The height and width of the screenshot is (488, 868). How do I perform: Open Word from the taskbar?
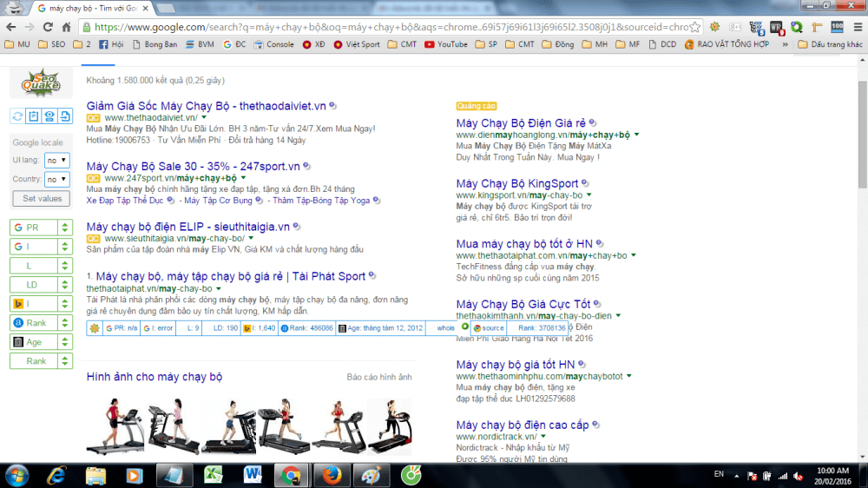click(x=253, y=475)
